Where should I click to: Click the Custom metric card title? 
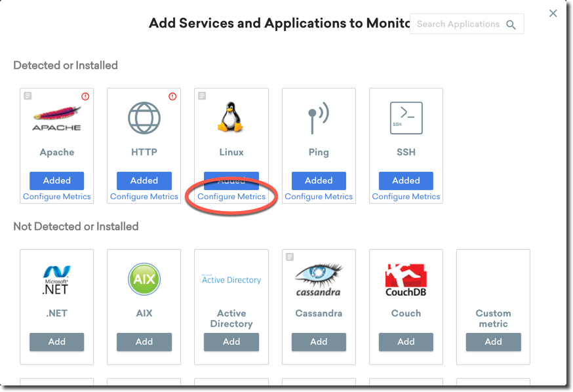click(x=493, y=319)
